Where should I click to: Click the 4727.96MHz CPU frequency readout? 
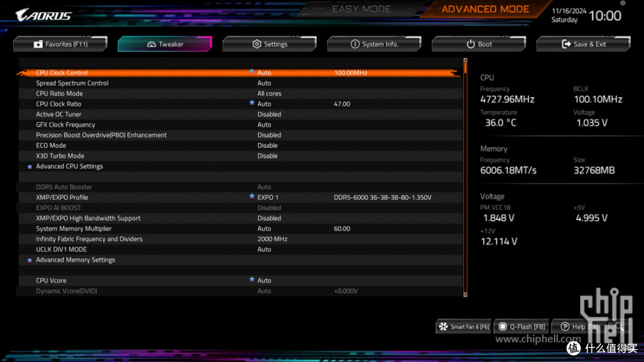507,100
